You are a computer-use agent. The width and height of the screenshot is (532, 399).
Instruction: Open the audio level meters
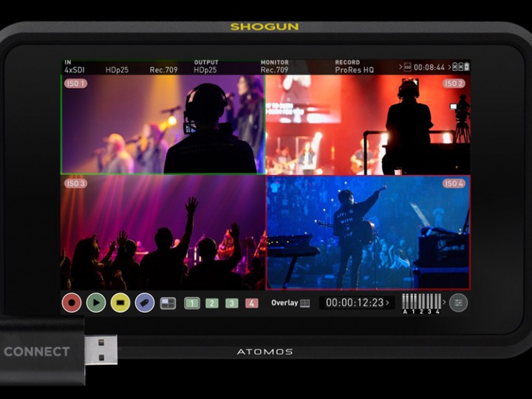click(422, 304)
